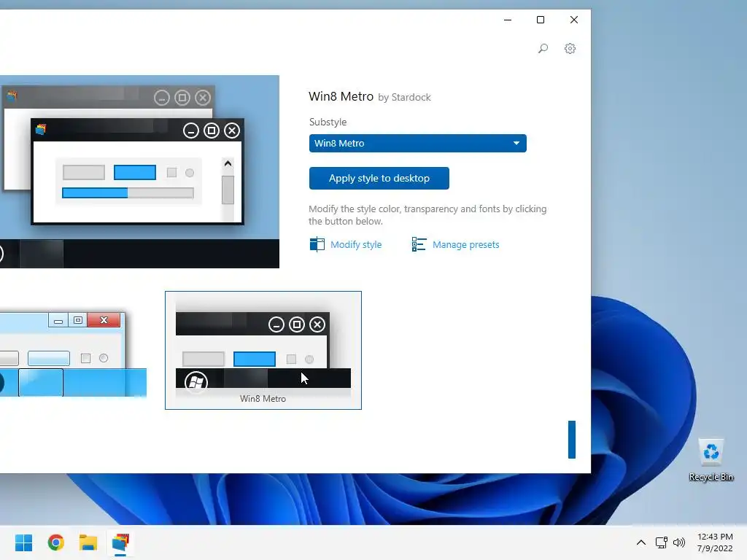Open the volume speaker tray icon

pos(679,542)
